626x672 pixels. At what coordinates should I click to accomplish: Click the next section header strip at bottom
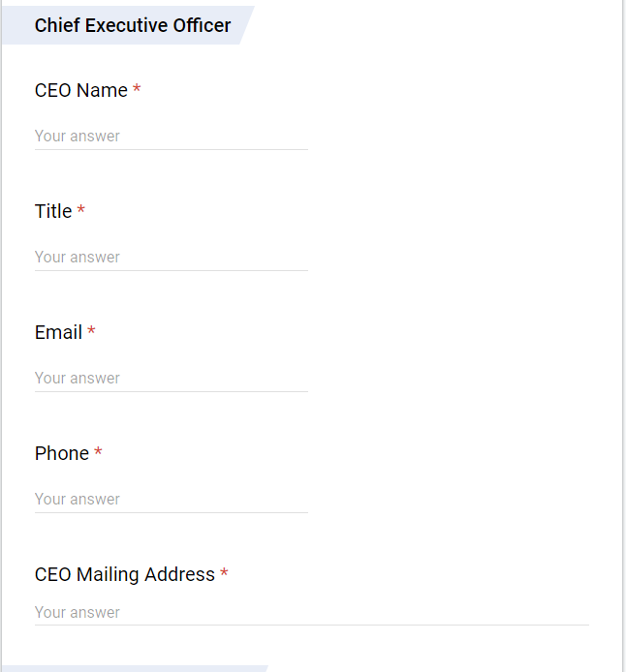pyautogui.click(x=134, y=668)
